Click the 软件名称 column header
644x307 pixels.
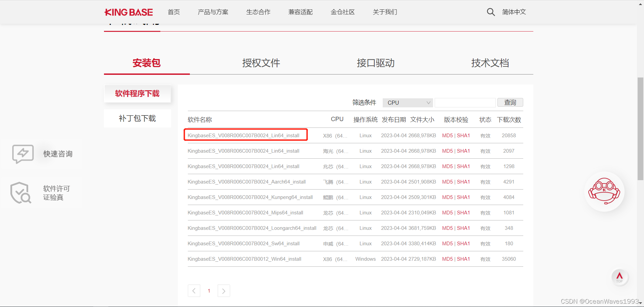pos(200,120)
